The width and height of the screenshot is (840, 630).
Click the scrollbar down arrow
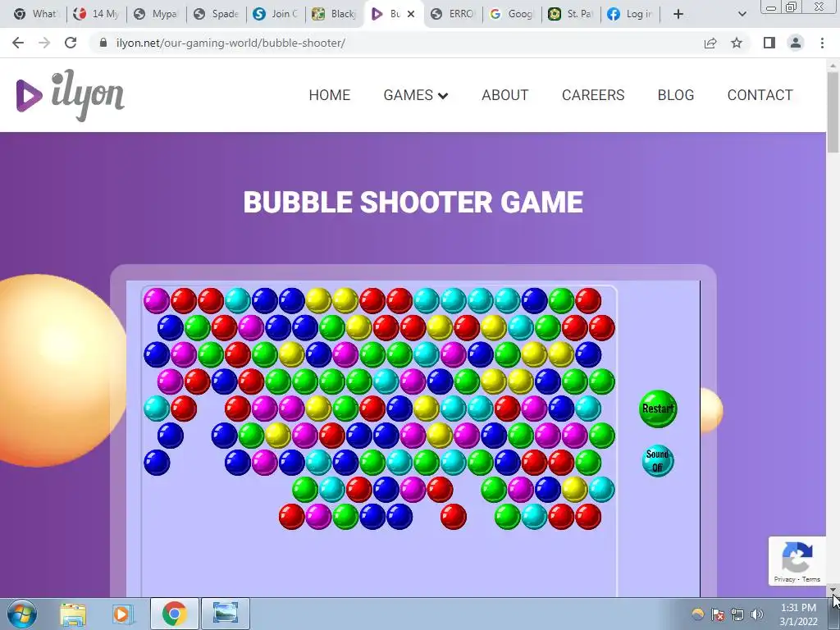coord(833,590)
